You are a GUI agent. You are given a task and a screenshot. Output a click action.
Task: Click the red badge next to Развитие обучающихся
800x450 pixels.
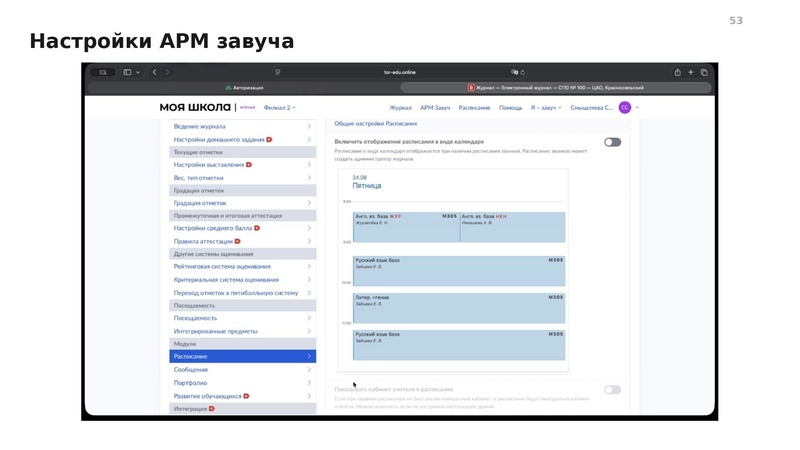(246, 396)
